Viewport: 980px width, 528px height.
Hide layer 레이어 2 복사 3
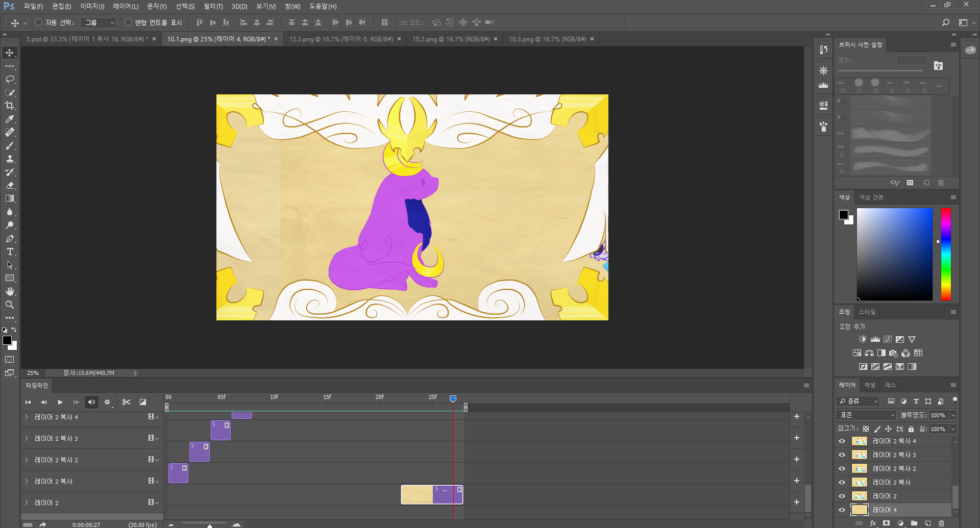coord(842,455)
